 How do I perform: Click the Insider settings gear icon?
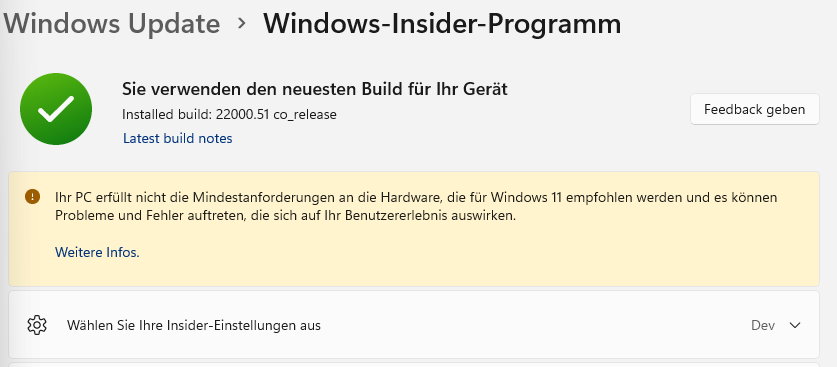(37, 325)
